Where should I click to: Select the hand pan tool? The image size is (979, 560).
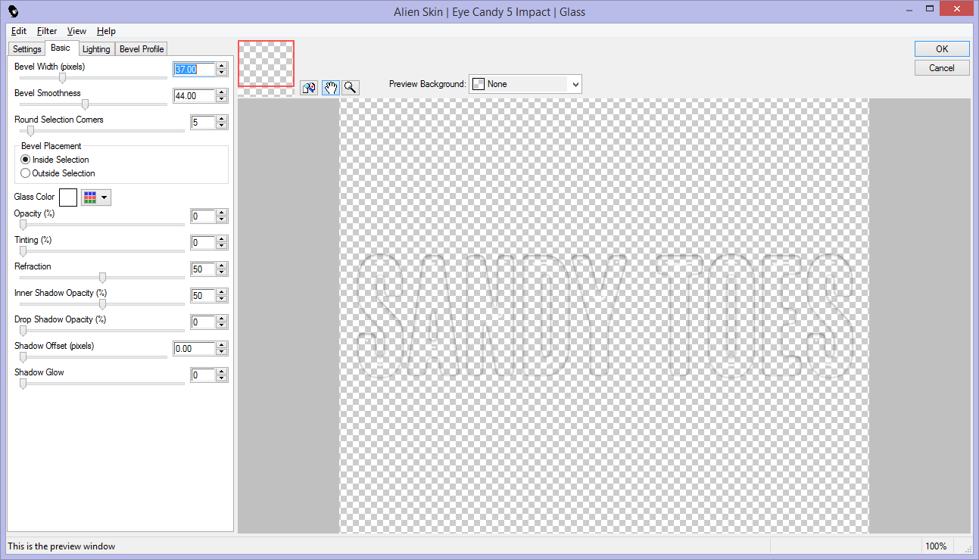coord(330,87)
